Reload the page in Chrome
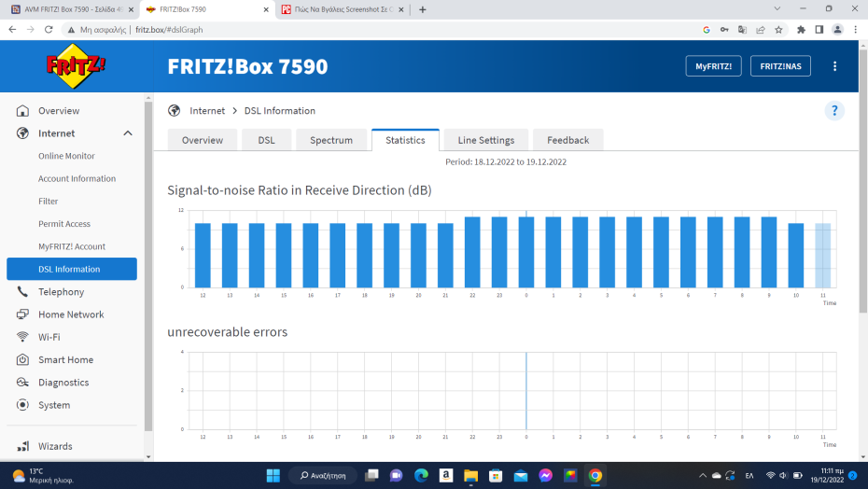868x489 pixels. pos(49,30)
